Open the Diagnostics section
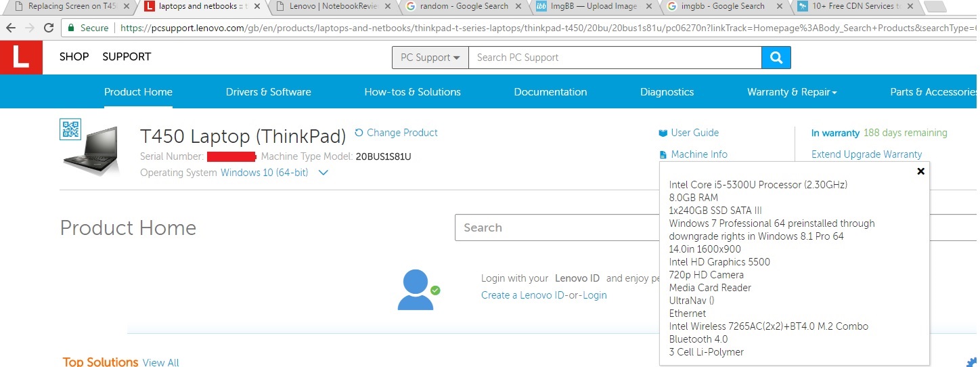The height and width of the screenshot is (367, 980). (667, 92)
